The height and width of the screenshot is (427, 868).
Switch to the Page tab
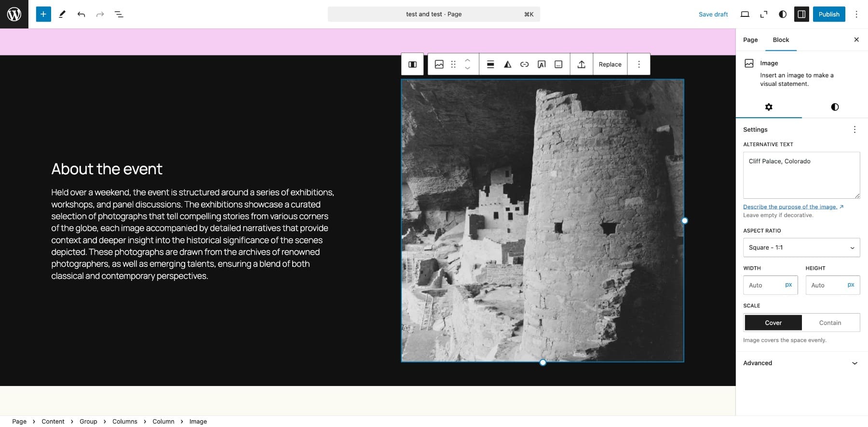coord(750,40)
